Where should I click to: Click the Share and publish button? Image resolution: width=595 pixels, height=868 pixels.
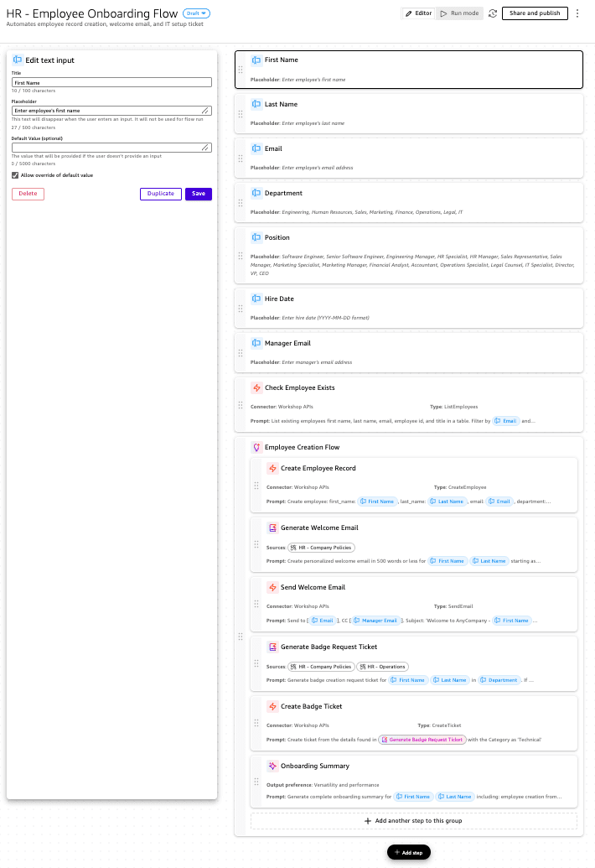[x=535, y=13]
